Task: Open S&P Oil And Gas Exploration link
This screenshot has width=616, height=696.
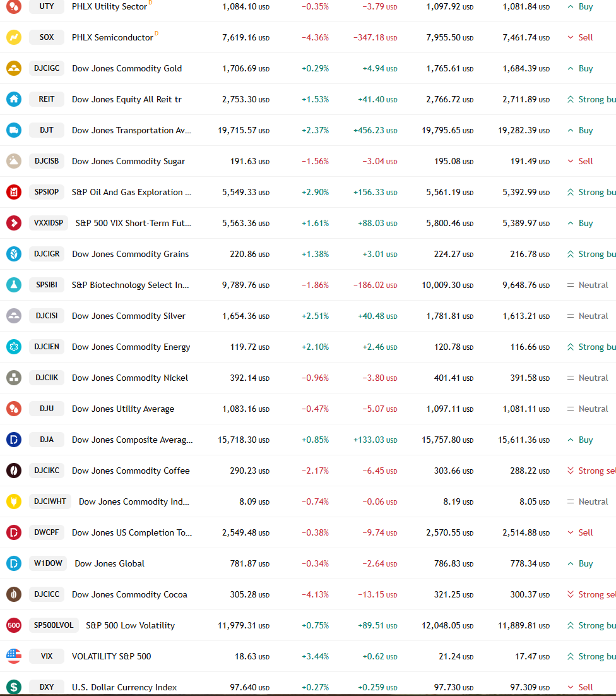Action: 132,192
